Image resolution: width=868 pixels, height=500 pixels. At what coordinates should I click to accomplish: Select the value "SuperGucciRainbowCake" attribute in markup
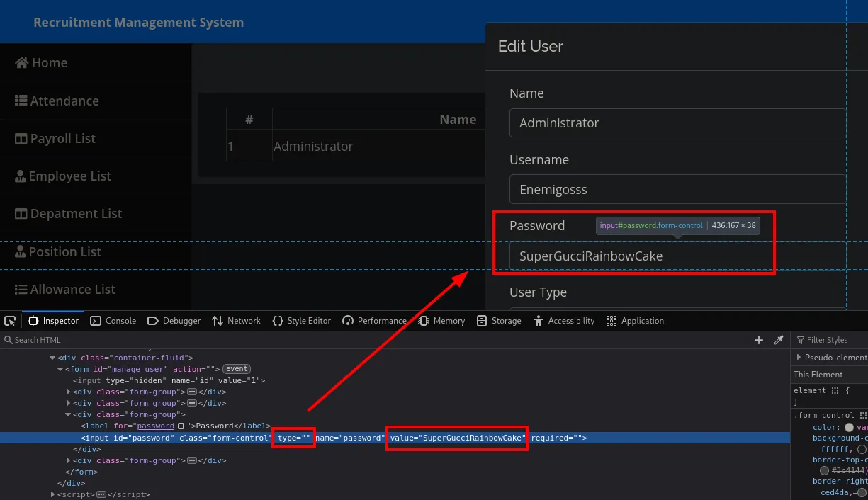(458, 438)
